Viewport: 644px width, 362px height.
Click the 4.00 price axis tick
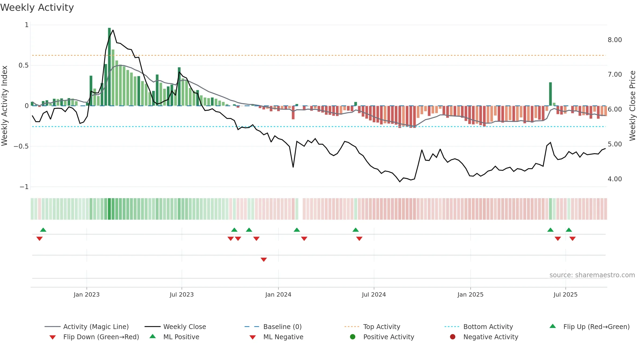(x=615, y=179)
